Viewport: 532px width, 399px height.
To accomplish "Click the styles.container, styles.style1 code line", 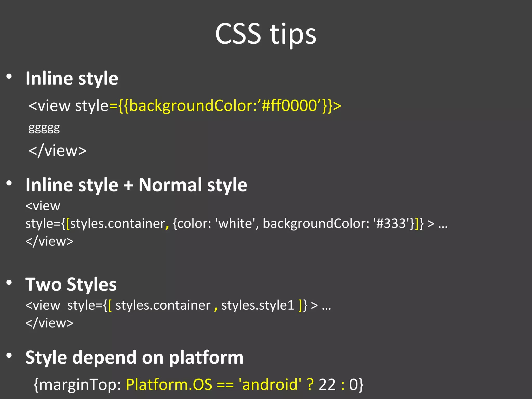I will (x=178, y=305).
